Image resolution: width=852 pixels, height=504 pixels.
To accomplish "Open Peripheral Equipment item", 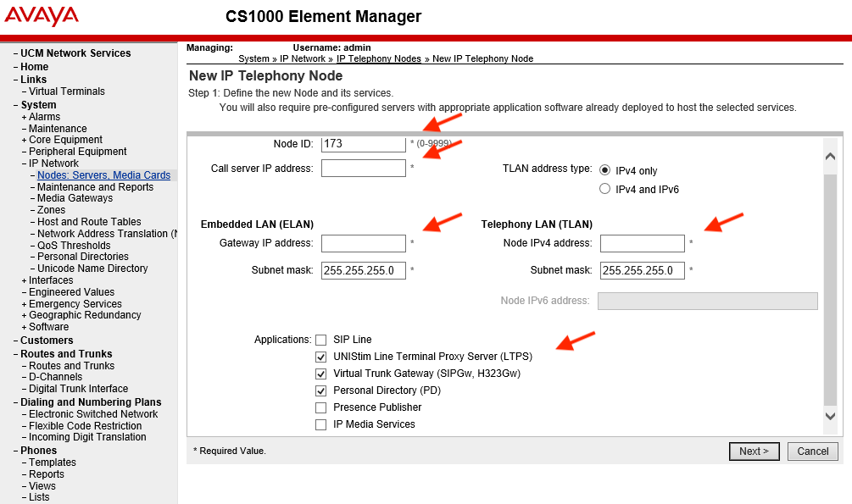I will pos(78,152).
